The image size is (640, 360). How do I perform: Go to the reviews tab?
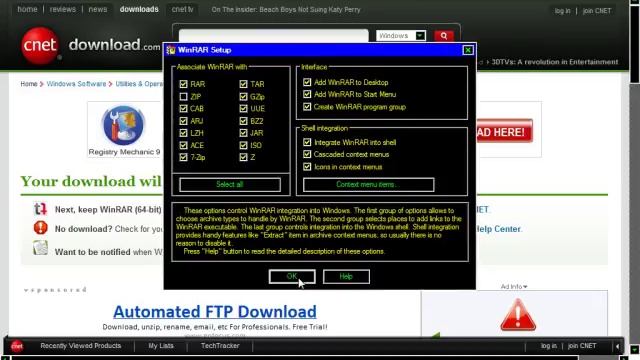coord(62,9)
